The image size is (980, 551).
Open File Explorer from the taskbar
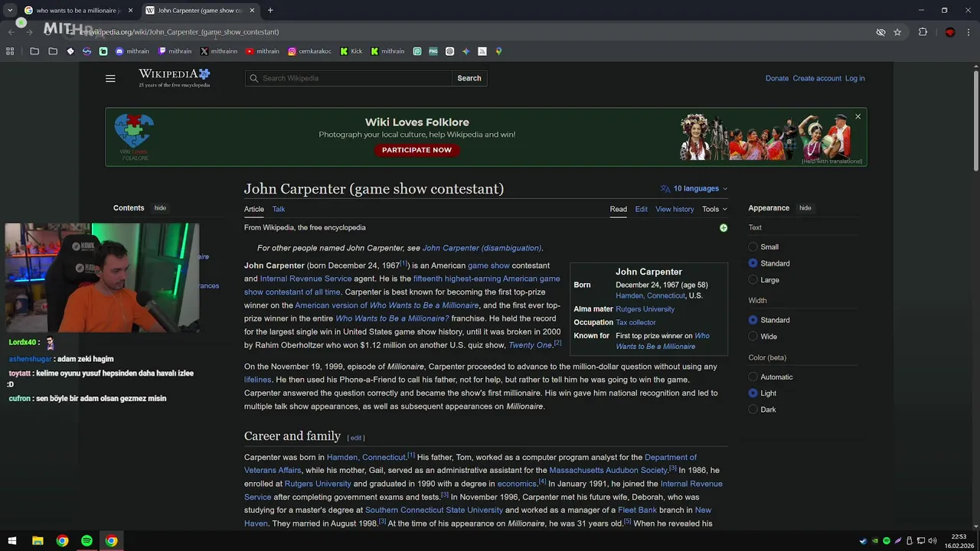pyautogui.click(x=38, y=540)
